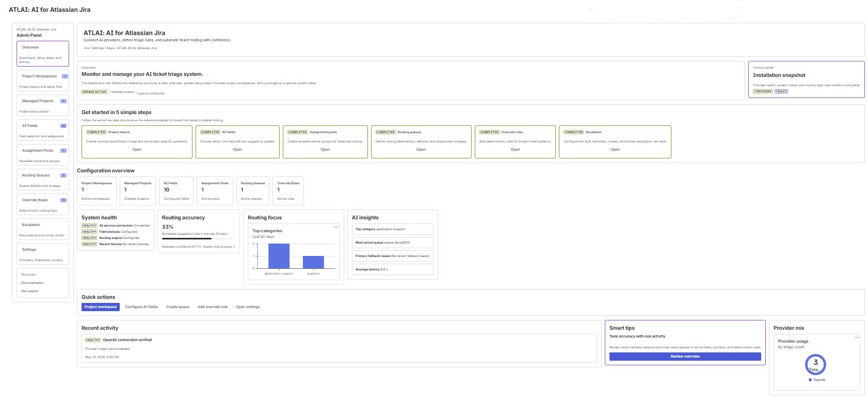The height and width of the screenshot is (403, 868).
Task: Click the Routing engine Configured row
Action: [x=110, y=238]
